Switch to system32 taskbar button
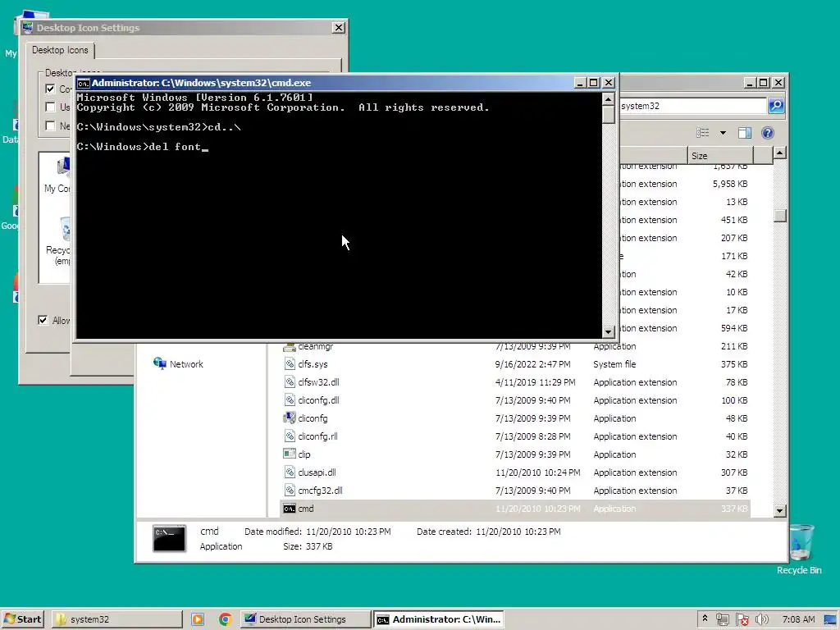 (116, 619)
